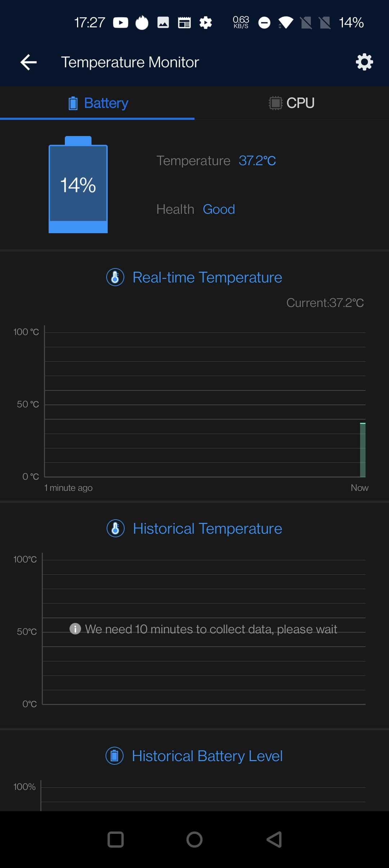Tap the Historical Battery Level heading
Screen dimensions: 389x868
point(207,756)
